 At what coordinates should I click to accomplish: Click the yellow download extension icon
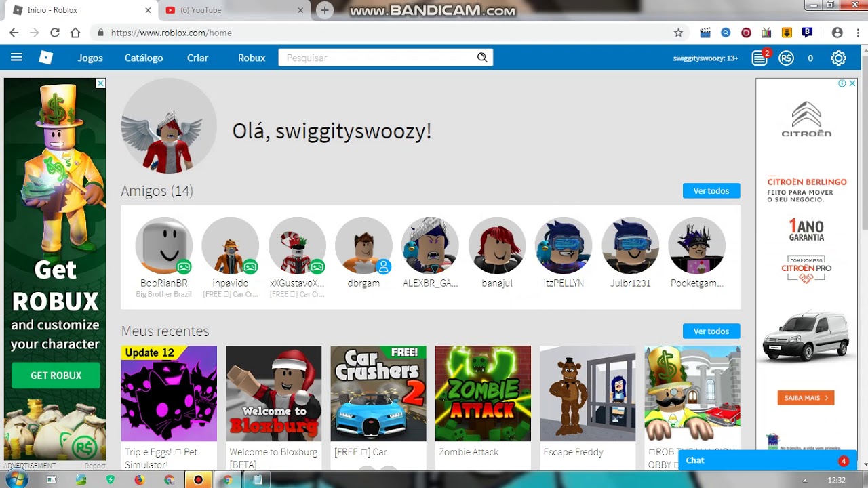coord(787,33)
